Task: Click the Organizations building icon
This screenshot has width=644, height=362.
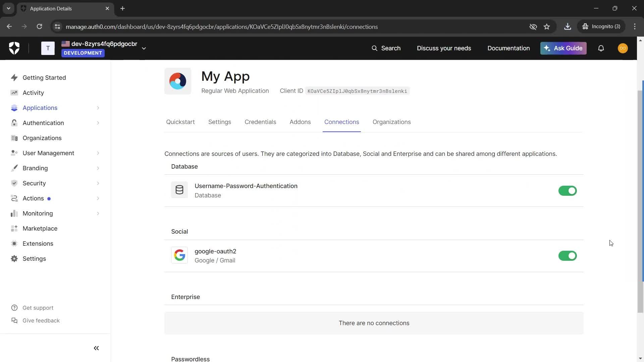Action: (14, 138)
